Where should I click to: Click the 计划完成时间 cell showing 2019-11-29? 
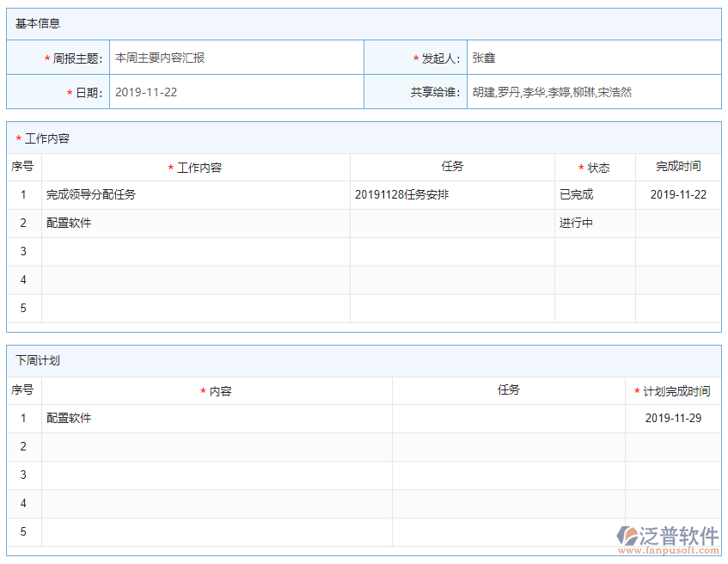coord(673,419)
